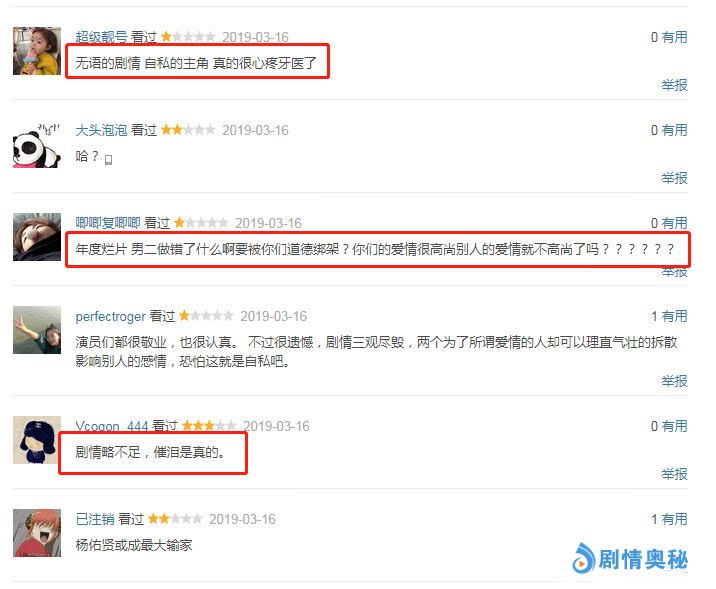
Task: Click 已注销 user's anime avatar
Action: (37, 533)
